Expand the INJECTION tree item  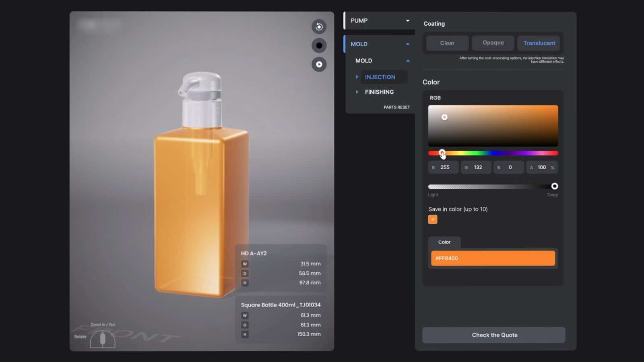click(357, 77)
